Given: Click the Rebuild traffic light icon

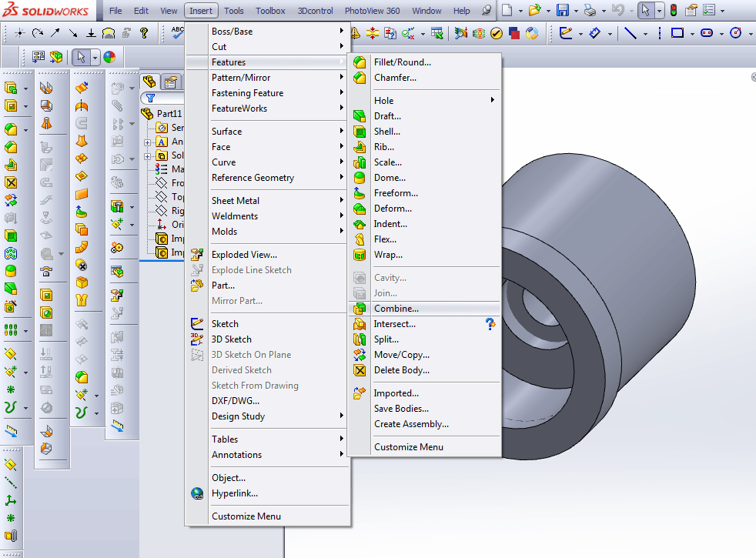Looking at the screenshot, I should (674, 10).
